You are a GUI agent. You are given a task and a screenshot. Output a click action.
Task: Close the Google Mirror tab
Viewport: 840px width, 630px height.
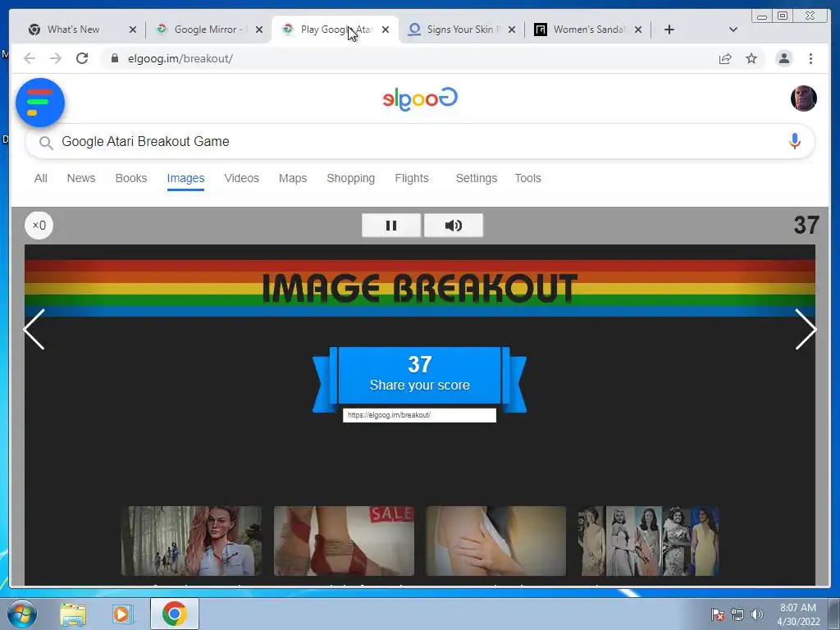[259, 30]
